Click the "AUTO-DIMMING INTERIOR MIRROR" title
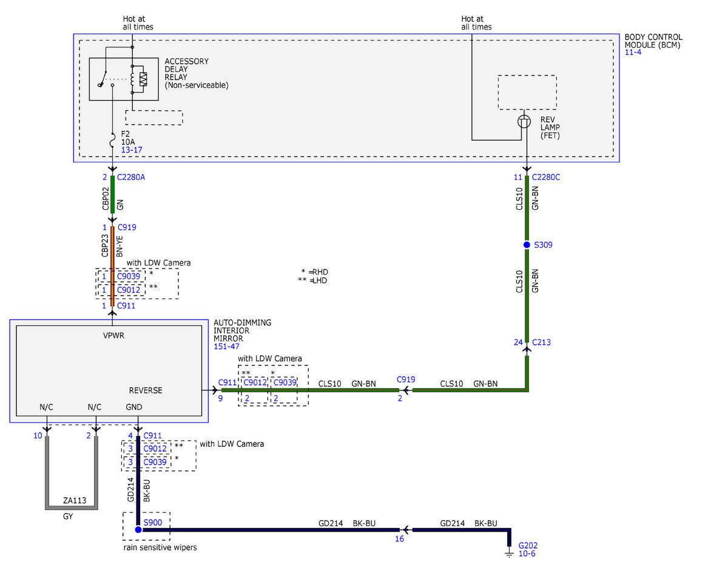This screenshot has width=728, height=562. coord(242,330)
